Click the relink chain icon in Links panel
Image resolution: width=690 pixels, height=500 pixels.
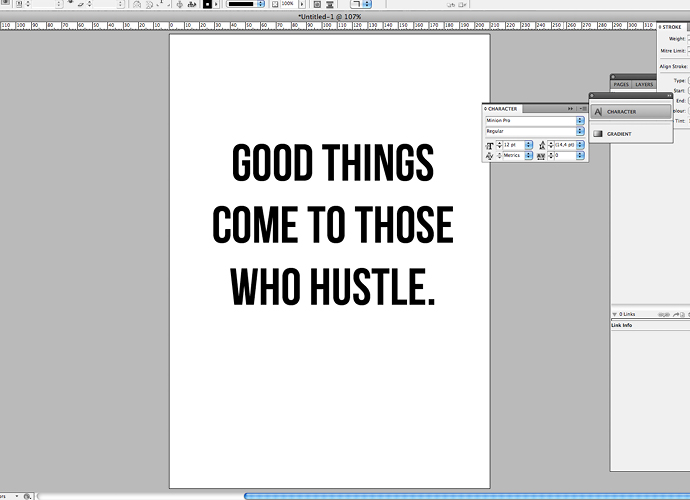pyautogui.click(x=664, y=314)
